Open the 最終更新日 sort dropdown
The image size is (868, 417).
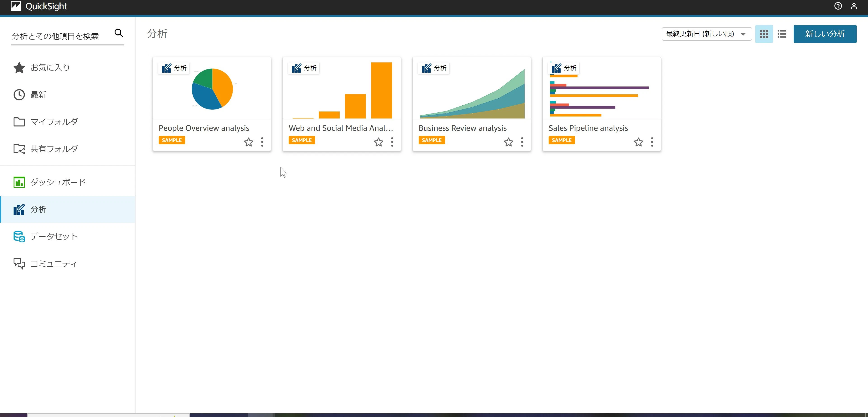pyautogui.click(x=707, y=34)
